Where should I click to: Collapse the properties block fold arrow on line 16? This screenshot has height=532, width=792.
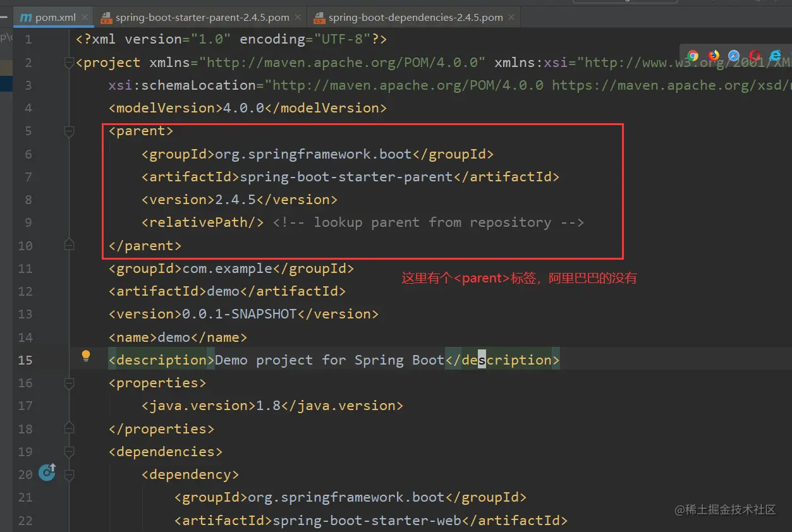coord(70,383)
